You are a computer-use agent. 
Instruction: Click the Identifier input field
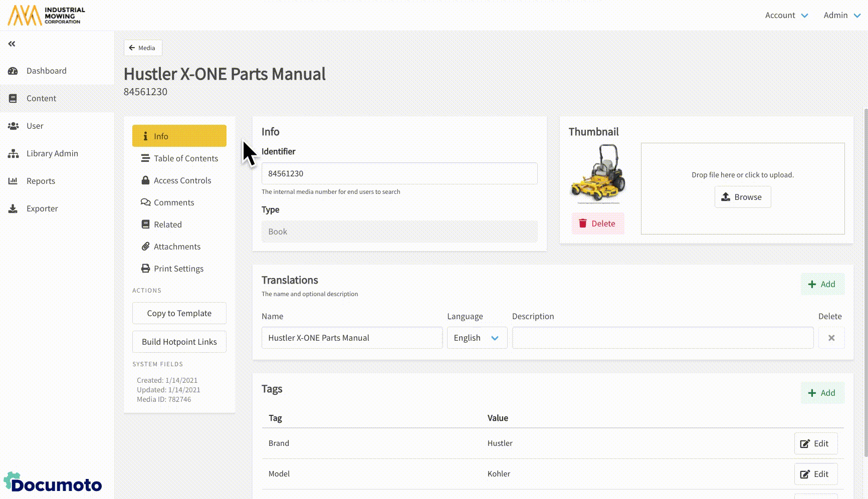(x=399, y=173)
